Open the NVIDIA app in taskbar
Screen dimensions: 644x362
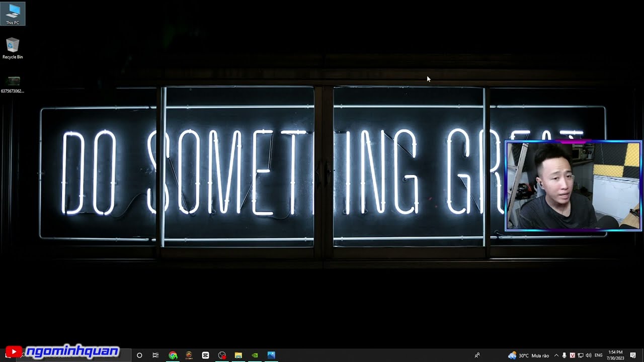pos(255,355)
